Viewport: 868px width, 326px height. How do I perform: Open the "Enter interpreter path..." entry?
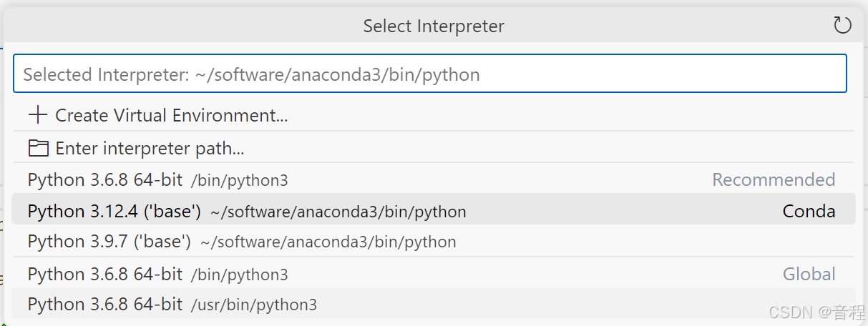pyautogui.click(x=150, y=149)
